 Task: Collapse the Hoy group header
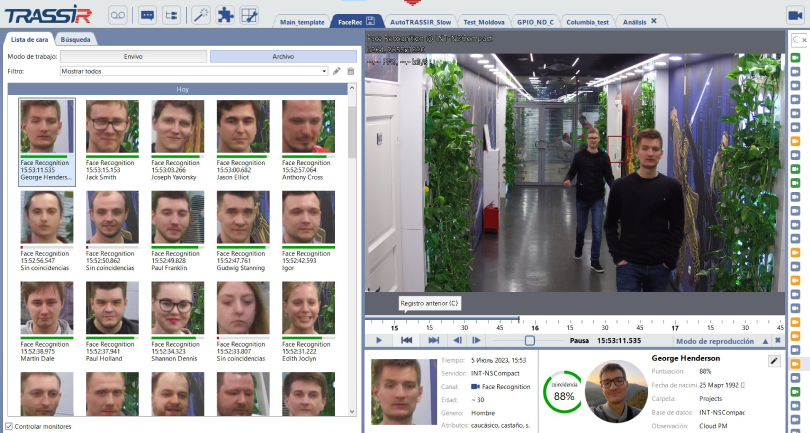[x=182, y=88]
